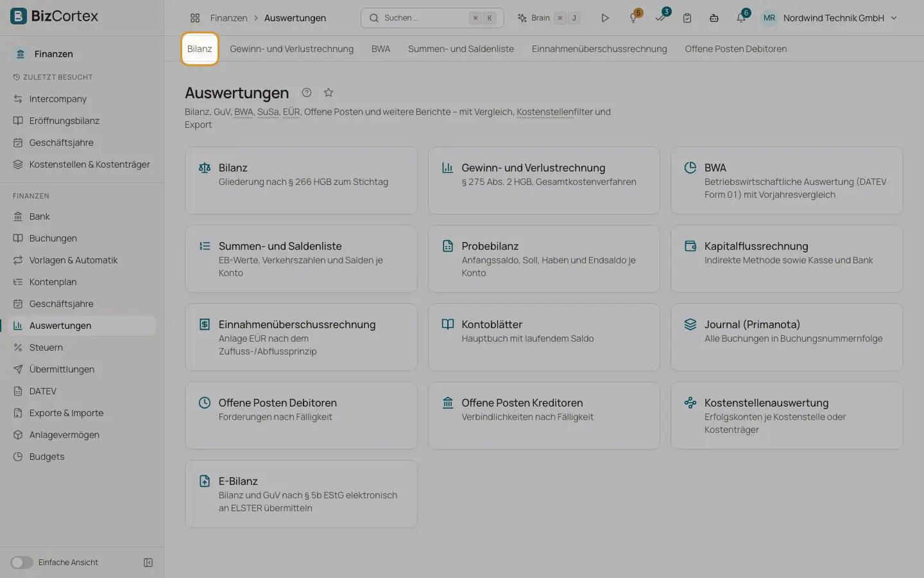Viewport: 924px width, 578px height.
Task: Click the bar chart icon on GuV card
Action: pos(448,168)
